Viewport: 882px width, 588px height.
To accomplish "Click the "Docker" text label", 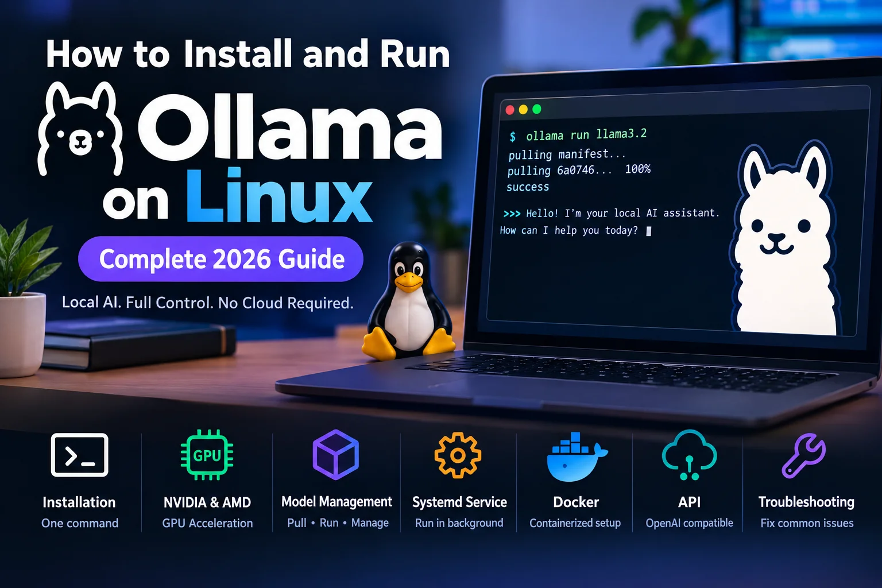I will click(576, 502).
